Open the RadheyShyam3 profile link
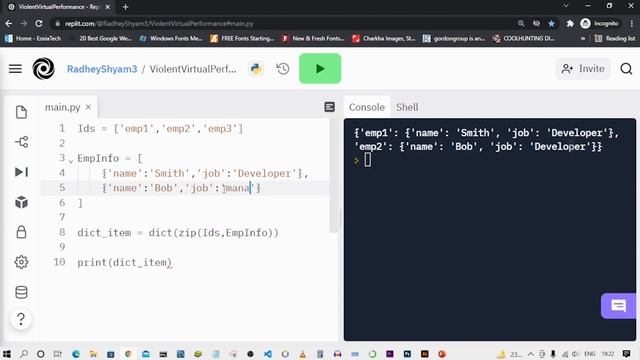The width and height of the screenshot is (640, 360). coord(102,69)
